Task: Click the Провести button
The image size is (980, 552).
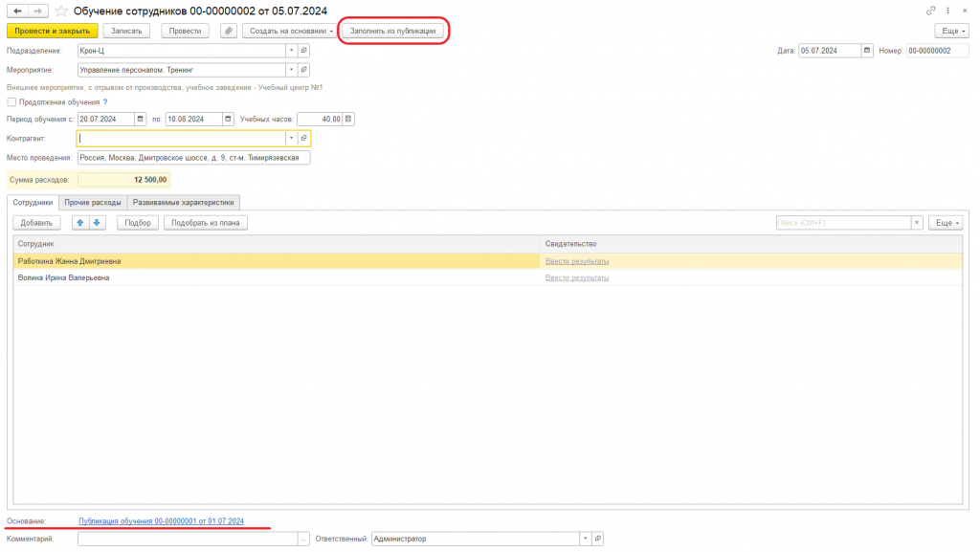Action: point(185,31)
